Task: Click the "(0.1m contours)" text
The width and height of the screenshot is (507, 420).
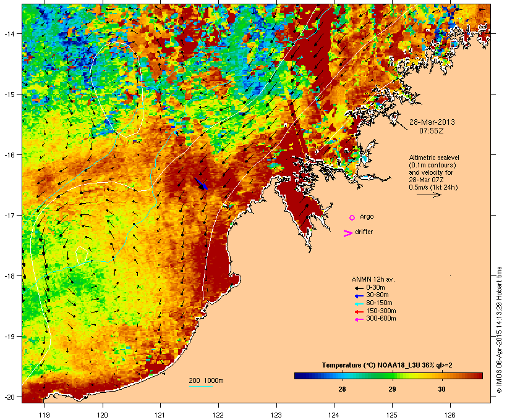Action: (432, 165)
